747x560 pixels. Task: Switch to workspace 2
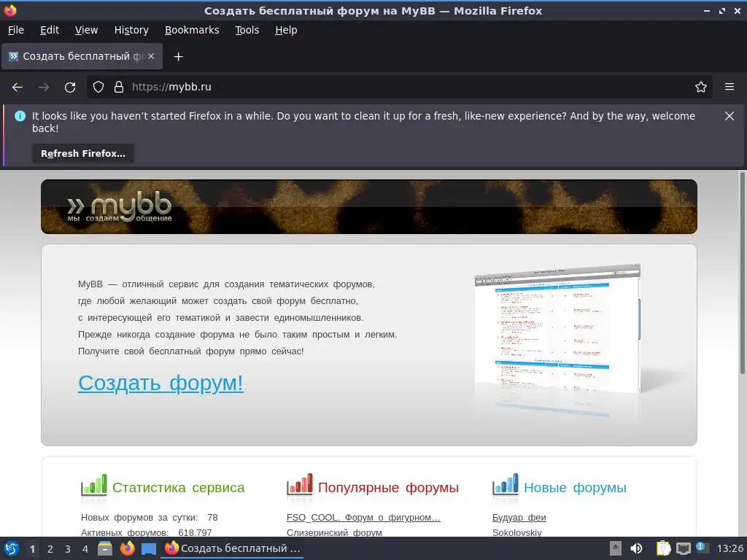[50, 549]
